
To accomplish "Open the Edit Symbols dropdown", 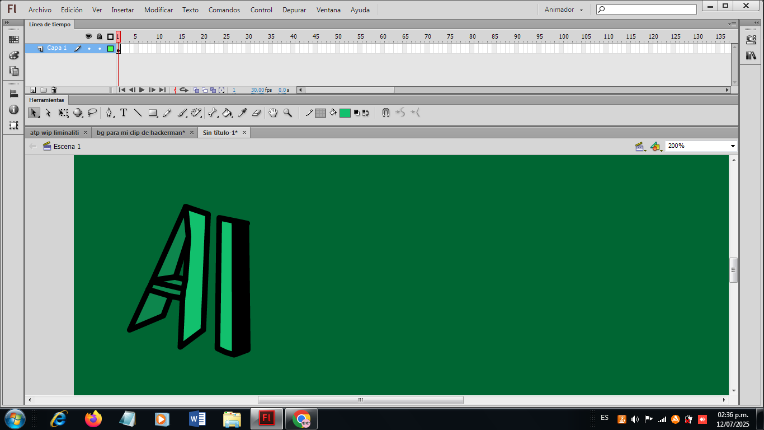I will [x=656, y=146].
